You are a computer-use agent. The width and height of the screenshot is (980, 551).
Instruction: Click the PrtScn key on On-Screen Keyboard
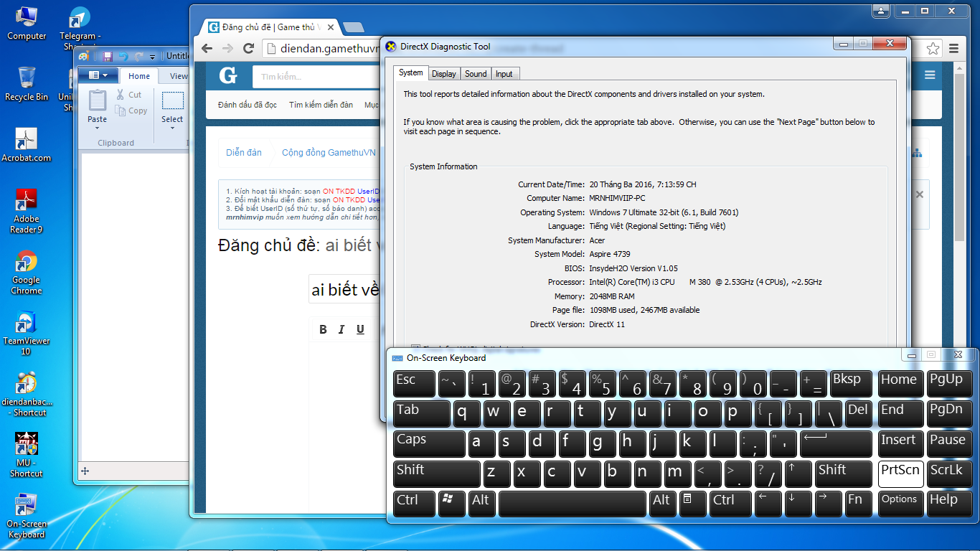[x=900, y=474]
